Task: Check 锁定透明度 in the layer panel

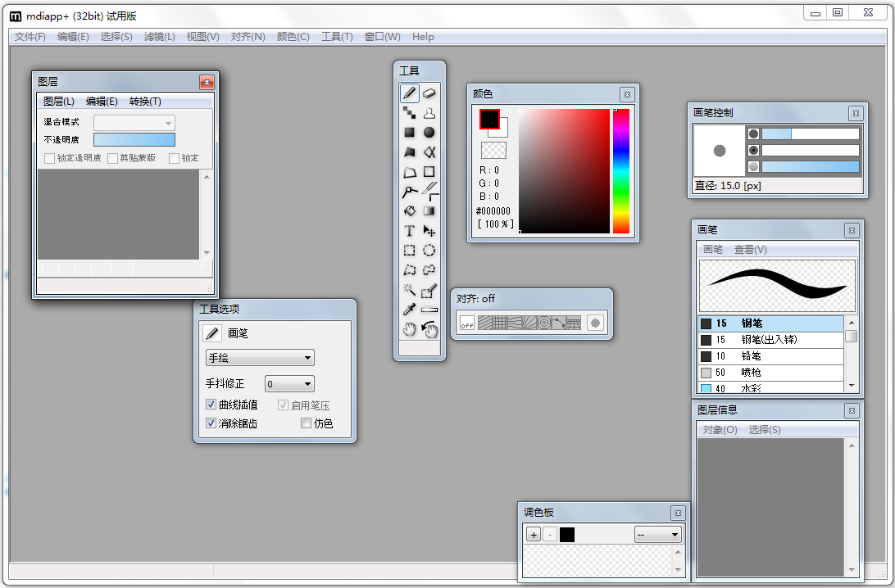Action: (50, 158)
